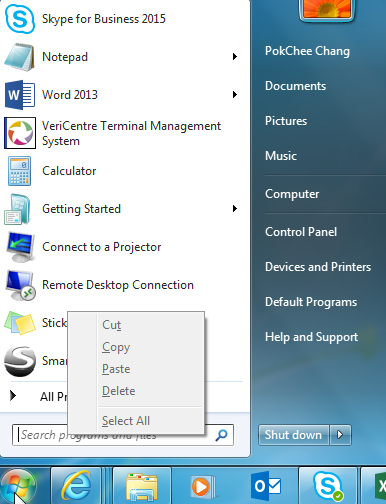Launch Notepad from its icon

click(x=19, y=57)
